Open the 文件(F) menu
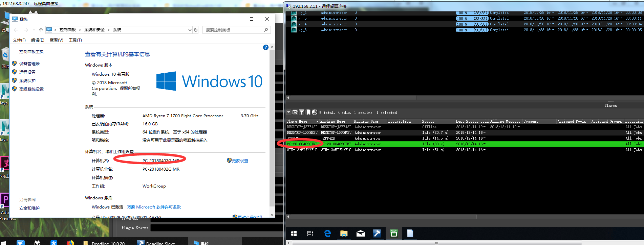The height and width of the screenshot is (245, 644). coord(19,40)
